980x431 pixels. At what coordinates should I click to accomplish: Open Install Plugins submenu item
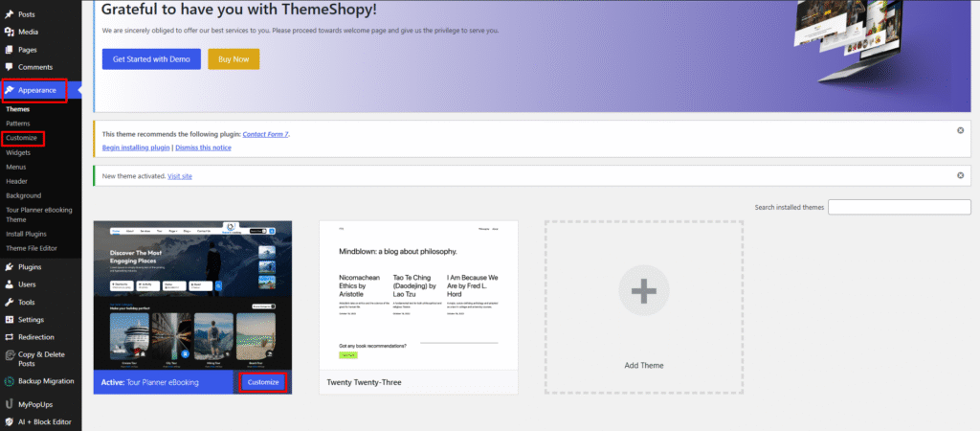pos(26,234)
